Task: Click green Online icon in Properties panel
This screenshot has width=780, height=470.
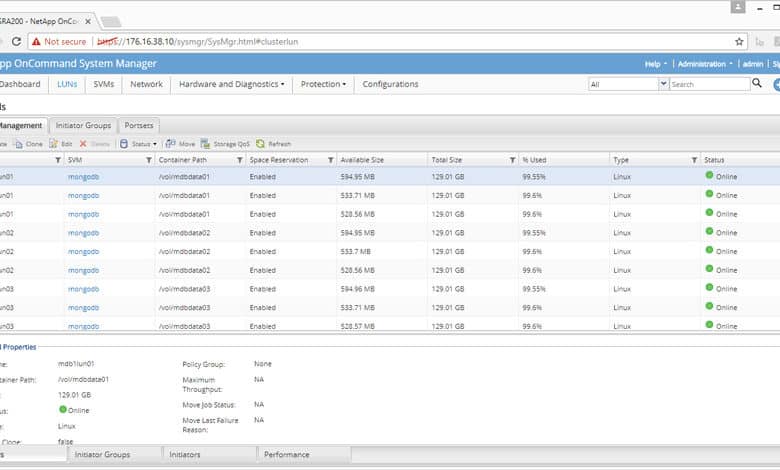Action: pyautogui.click(x=63, y=409)
